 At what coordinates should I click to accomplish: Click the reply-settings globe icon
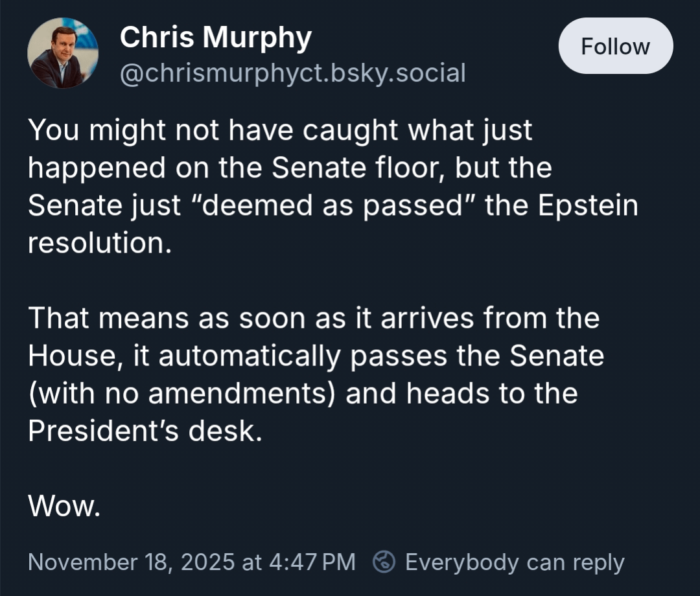[384, 562]
